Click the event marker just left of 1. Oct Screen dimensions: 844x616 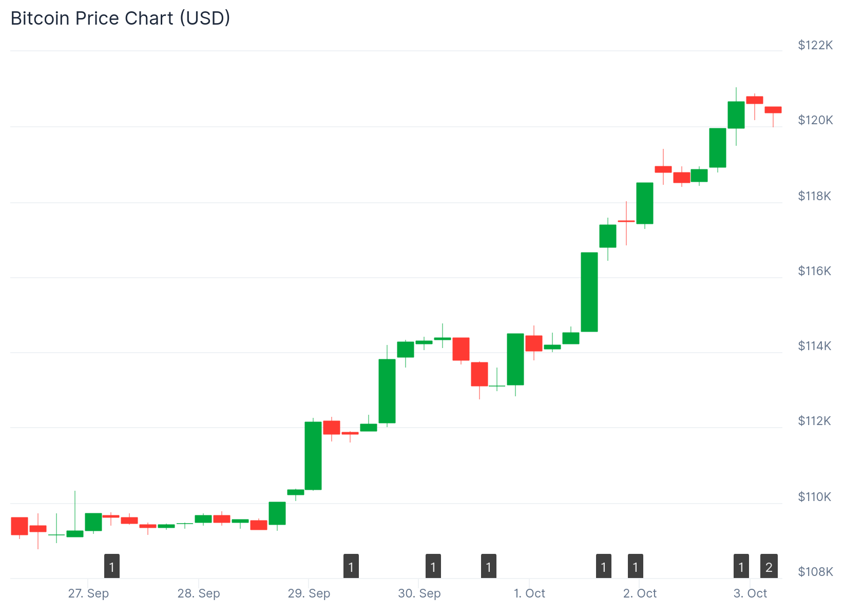pos(489,566)
